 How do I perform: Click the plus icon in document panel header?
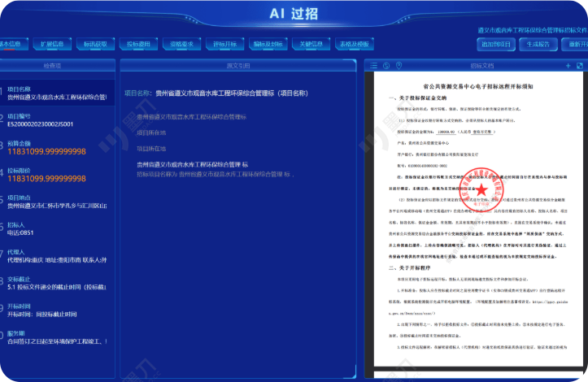(x=568, y=66)
